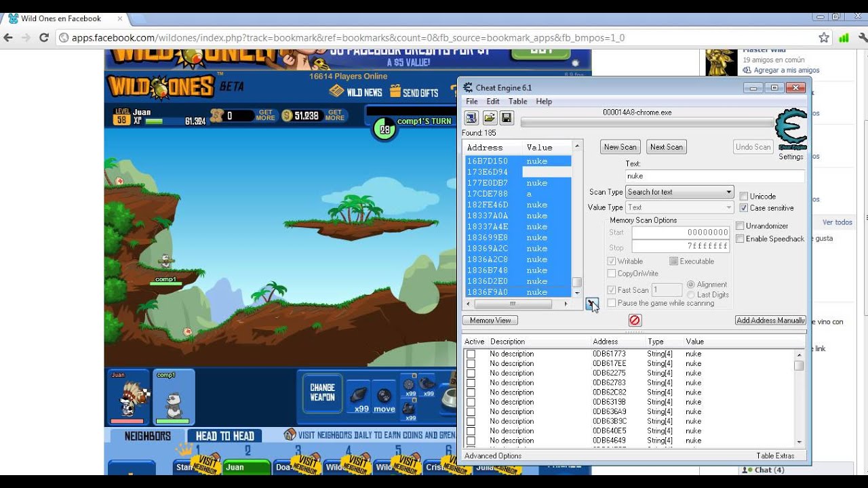868x488 pixels.
Task: Reload the page in Chrome
Action: [x=44, y=38]
